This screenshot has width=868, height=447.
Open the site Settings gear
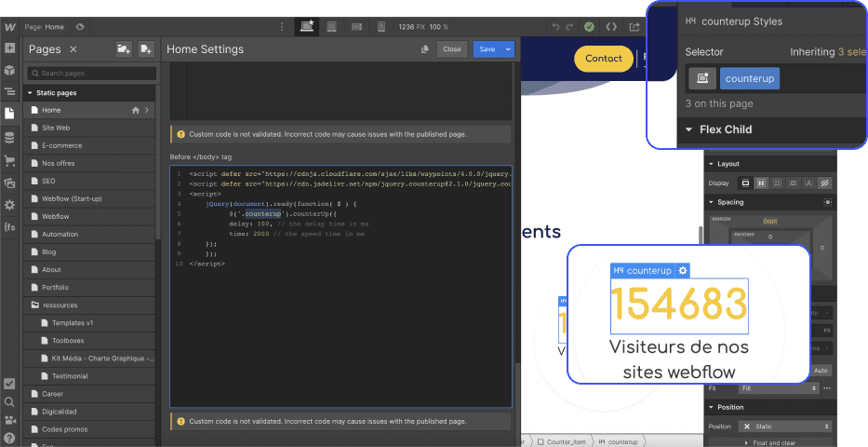[x=10, y=205]
